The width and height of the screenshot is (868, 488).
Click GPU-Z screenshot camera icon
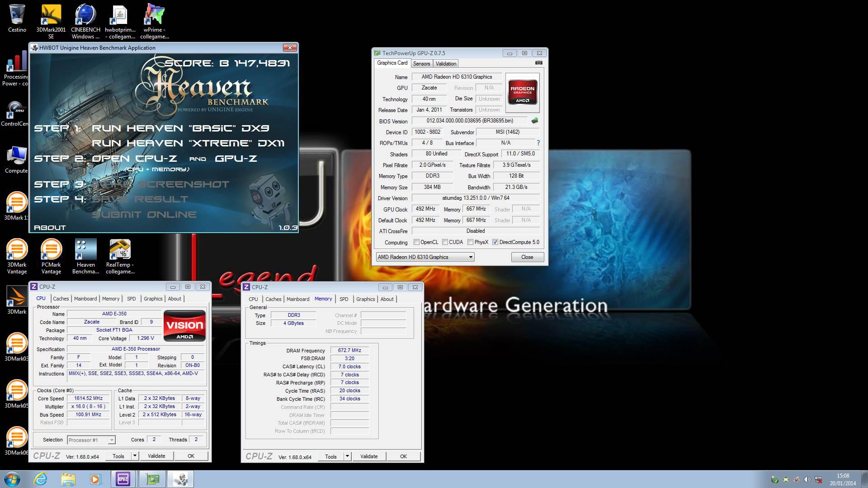(x=538, y=63)
